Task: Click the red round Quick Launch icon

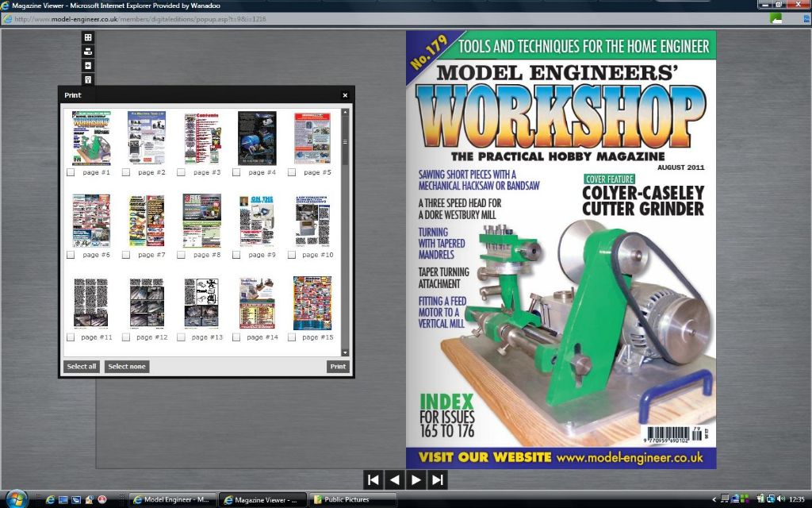Action: point(102,500)
